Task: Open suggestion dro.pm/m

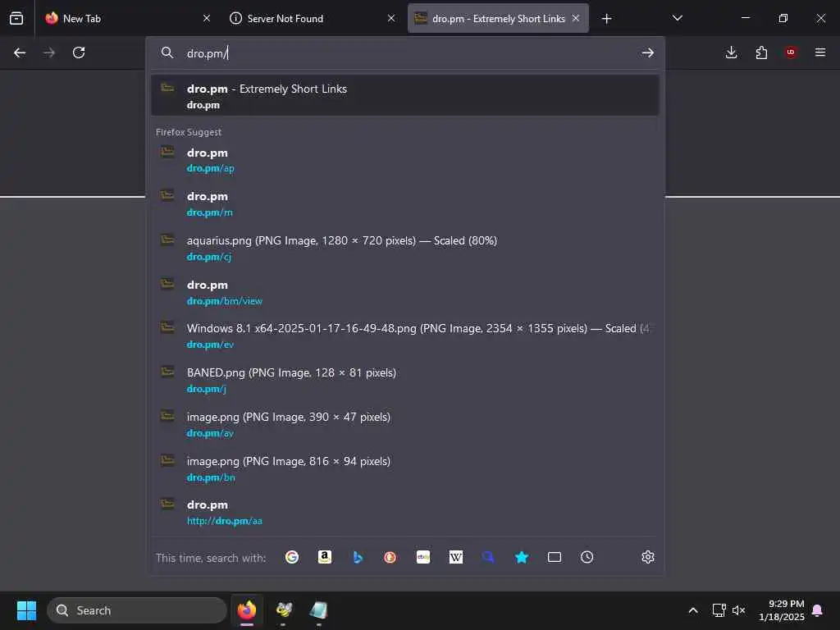Action: pos(405,203)
